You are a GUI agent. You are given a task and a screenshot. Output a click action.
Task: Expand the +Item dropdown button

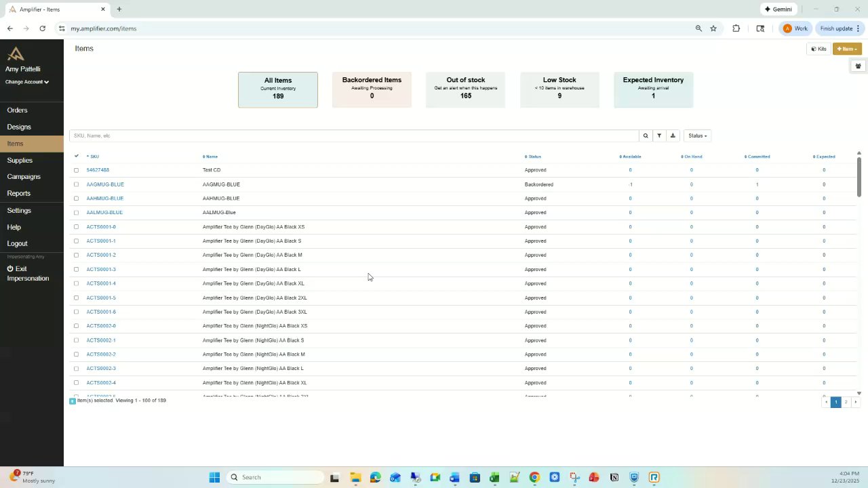(848, 49)
